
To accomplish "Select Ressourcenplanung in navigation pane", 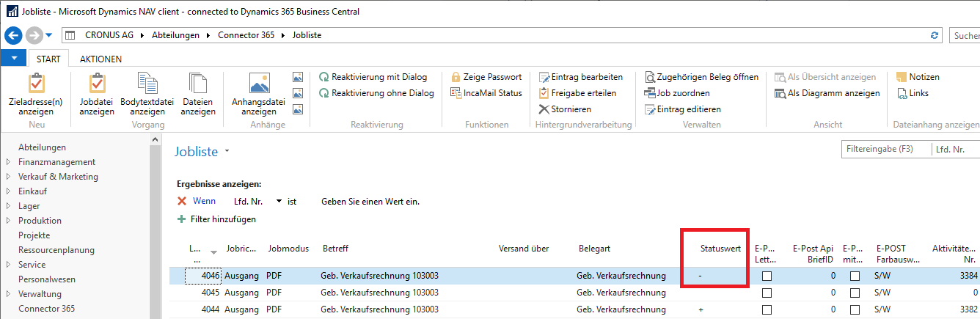I will [56, 250].
